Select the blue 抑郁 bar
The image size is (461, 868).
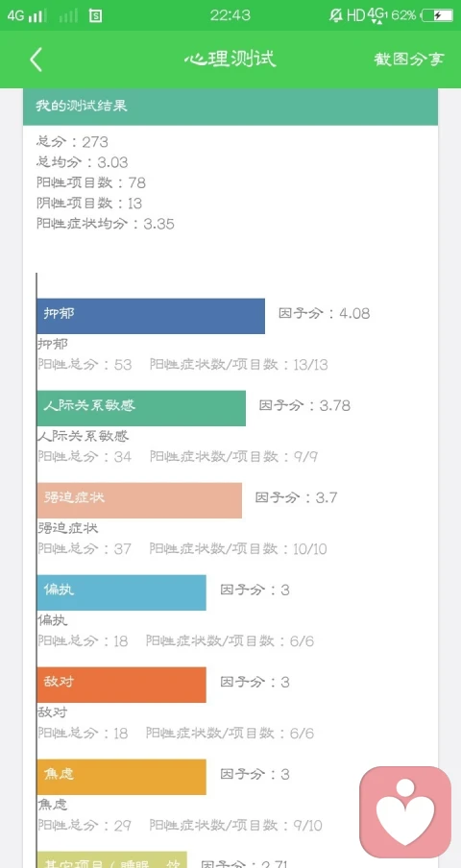(151, 316)
